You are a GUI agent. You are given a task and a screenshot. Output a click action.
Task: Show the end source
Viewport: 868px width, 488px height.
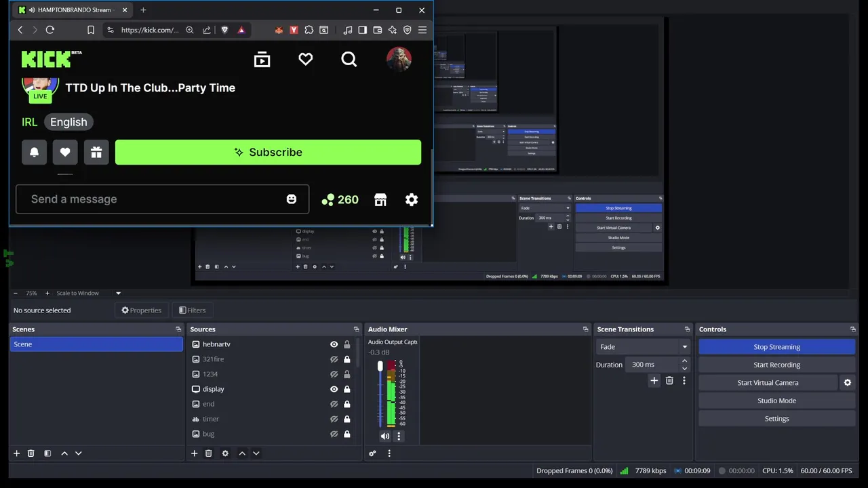334,404
